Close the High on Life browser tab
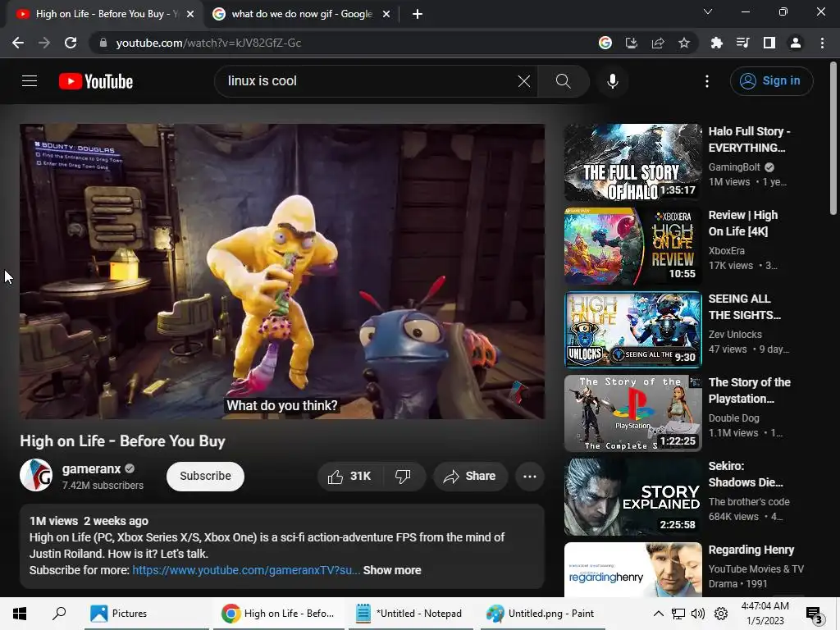Viewport: 840px width, 630px height. click(x=190, y=14)
